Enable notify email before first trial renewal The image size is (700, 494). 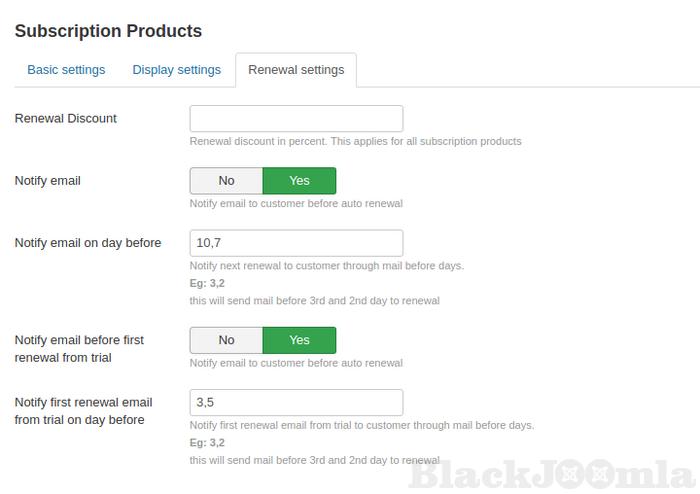click(299, 340)
